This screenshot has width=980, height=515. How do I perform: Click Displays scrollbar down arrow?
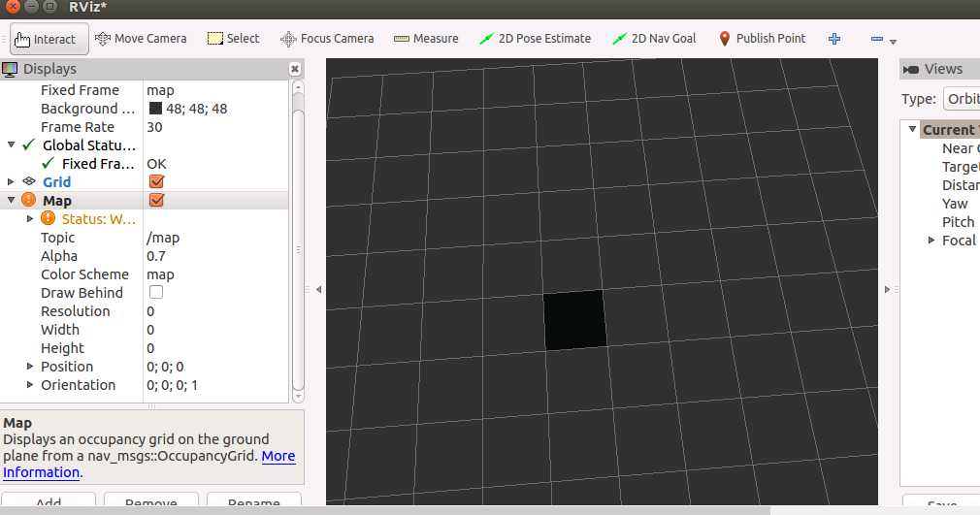point(298,397)
